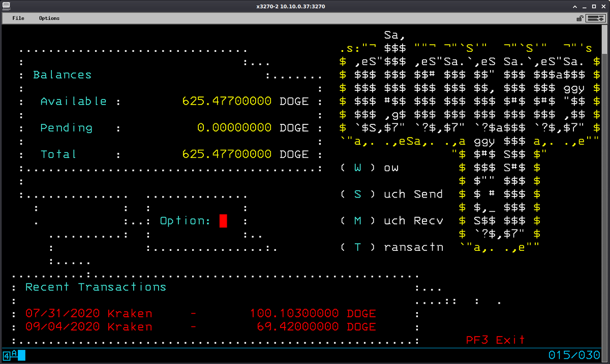Viewport: 610px width, 364px height.
Task: Click the 69.42000000 DOGE transaction amount
Action: point(317,326)
